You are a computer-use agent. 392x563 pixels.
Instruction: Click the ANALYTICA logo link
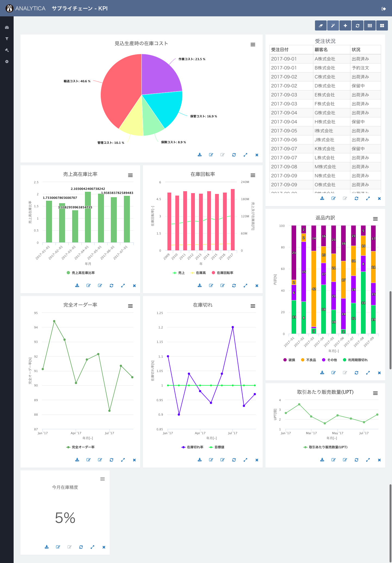pyautogui.click(x=26, y=8)
